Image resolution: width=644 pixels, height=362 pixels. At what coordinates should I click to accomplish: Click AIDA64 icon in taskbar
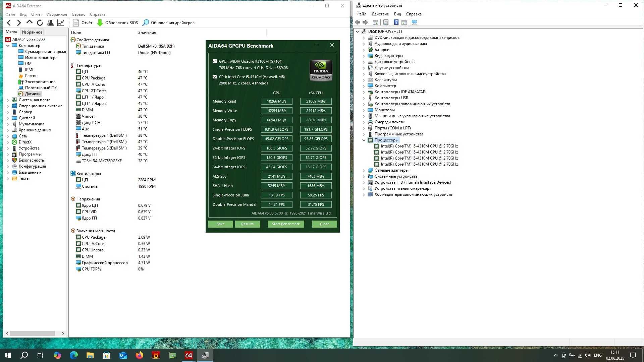(x=189, y=355)
